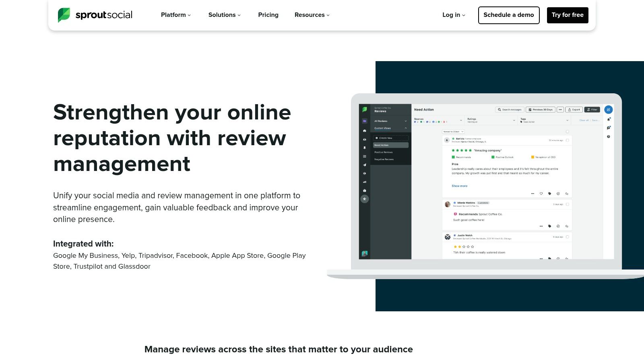This screenshot has width=644, height=362.
Task: Open the purple Reviews icon in the left sidebar
Action: click(x=365, y=120)
